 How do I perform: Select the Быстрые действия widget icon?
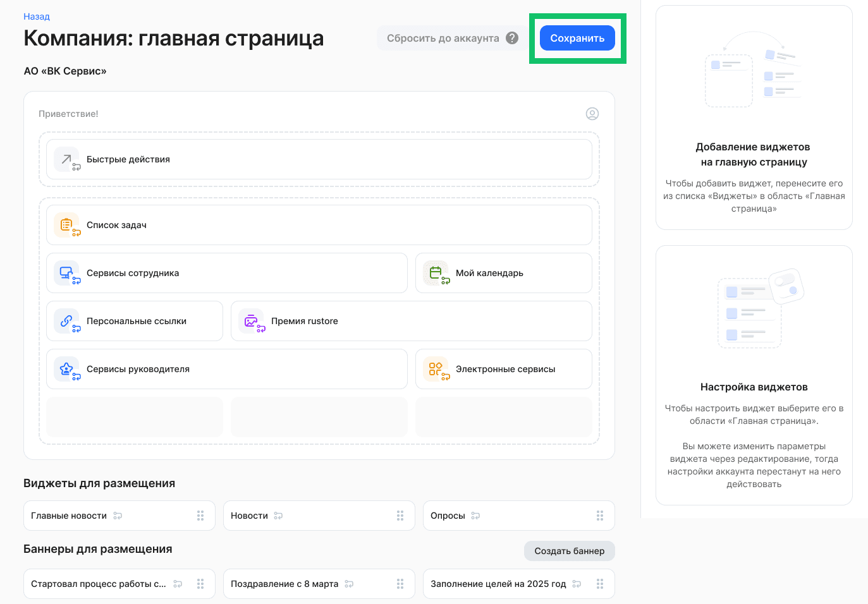point(66,159)
